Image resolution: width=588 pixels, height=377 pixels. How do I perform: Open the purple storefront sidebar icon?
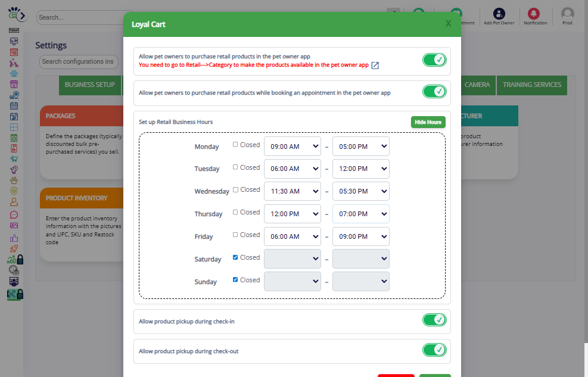click(x=14, y=85)
